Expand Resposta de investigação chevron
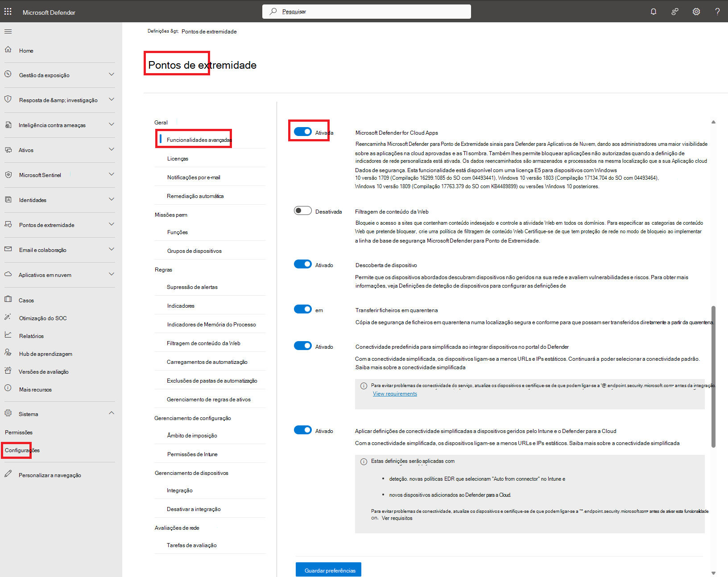 (x=112, y=99)
